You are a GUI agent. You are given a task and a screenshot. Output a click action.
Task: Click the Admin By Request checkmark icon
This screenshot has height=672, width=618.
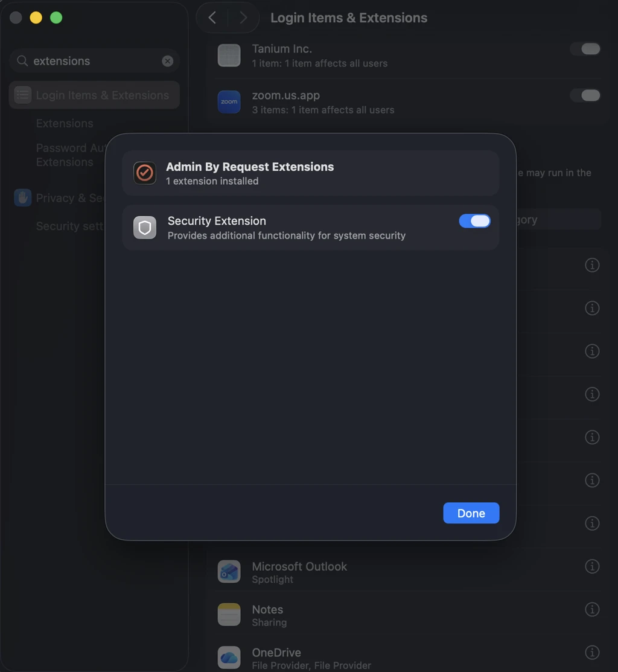click(x=145, y=173)
